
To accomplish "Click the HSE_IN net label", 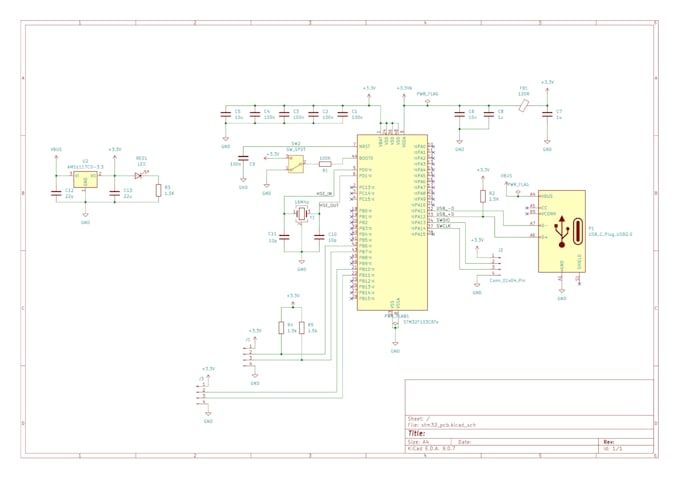I will pyautogui.click(x=325, y=194).
